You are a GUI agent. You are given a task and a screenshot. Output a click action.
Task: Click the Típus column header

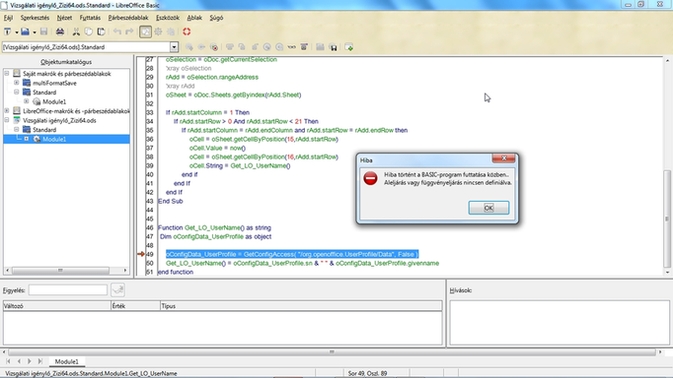click(x=301, y=306)
